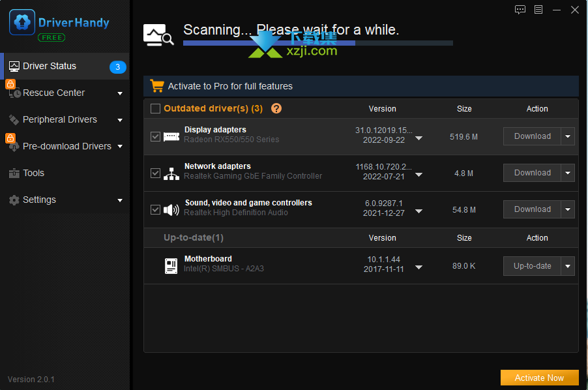Open the Tools menu item

[65, 173]
